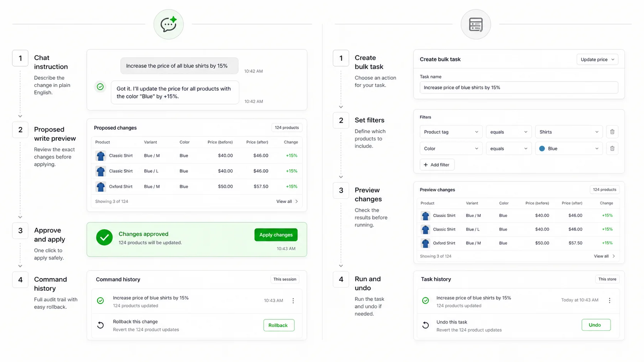Click the Blue / L Classic Shirt thumbnail in Preview changes

click(425, 230)
